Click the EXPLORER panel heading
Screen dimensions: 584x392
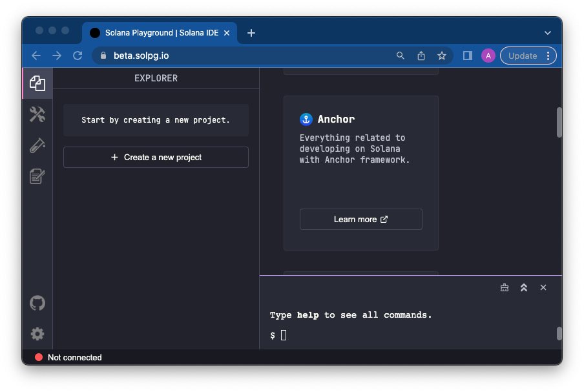[x=156, y=78]
